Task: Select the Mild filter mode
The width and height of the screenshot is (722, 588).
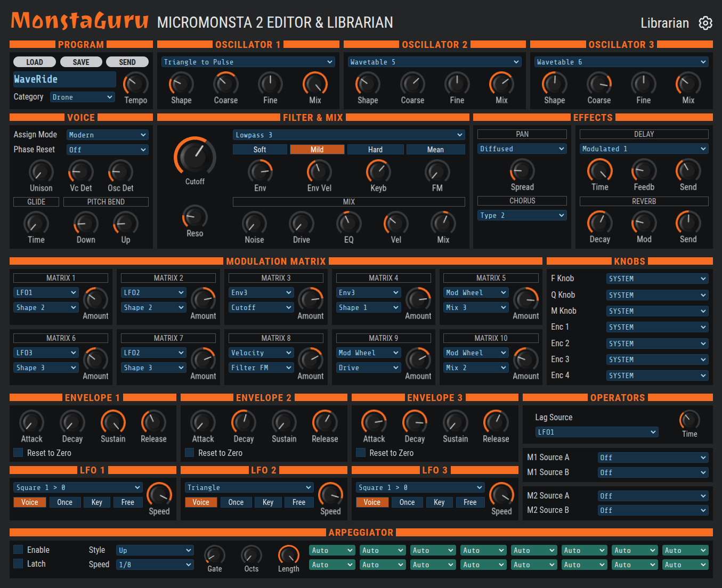Action: click(317, 150)
